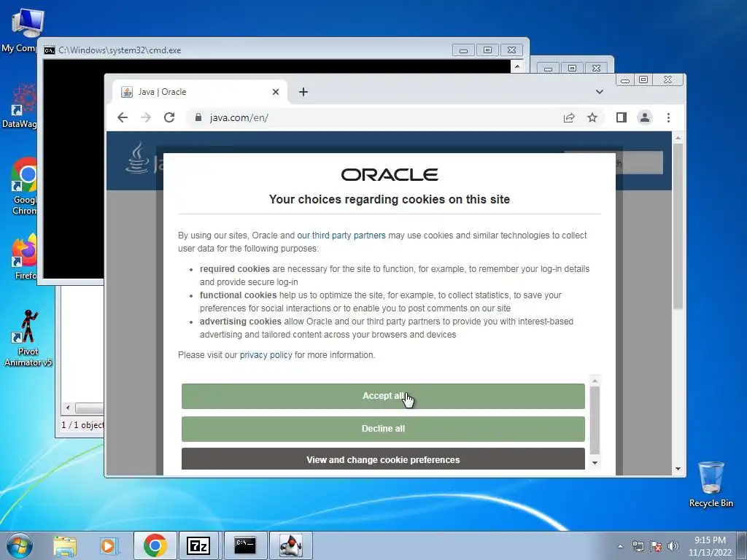Select DataWag desktop shortcut

[x=20, y=106]
